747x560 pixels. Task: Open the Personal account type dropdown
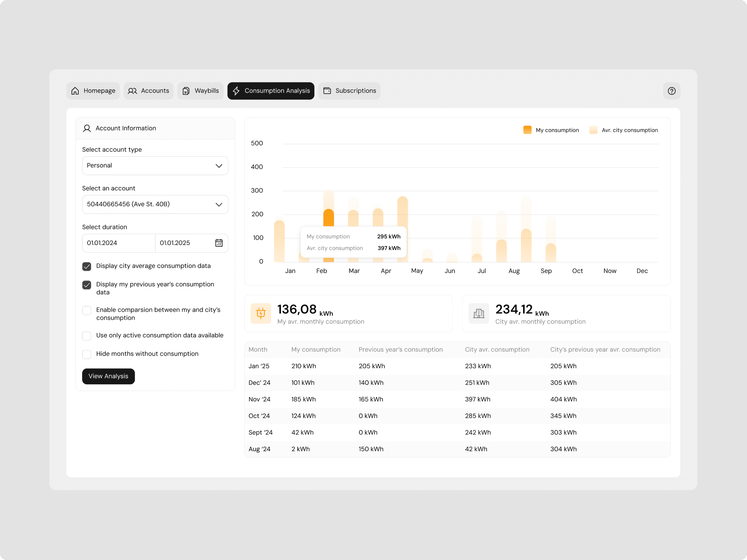(155, 166)
